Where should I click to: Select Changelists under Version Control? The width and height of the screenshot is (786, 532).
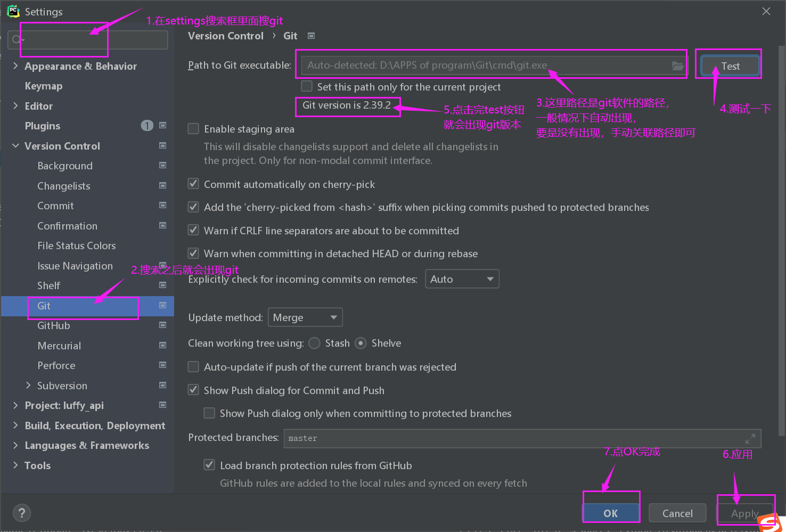(64, 186)
